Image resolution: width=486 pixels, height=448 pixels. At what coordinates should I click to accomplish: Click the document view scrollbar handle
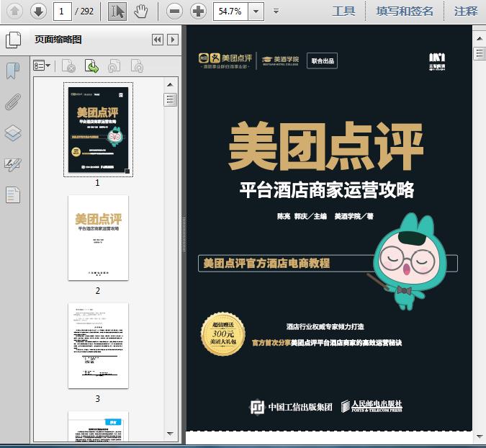click(x=480, y=53)
